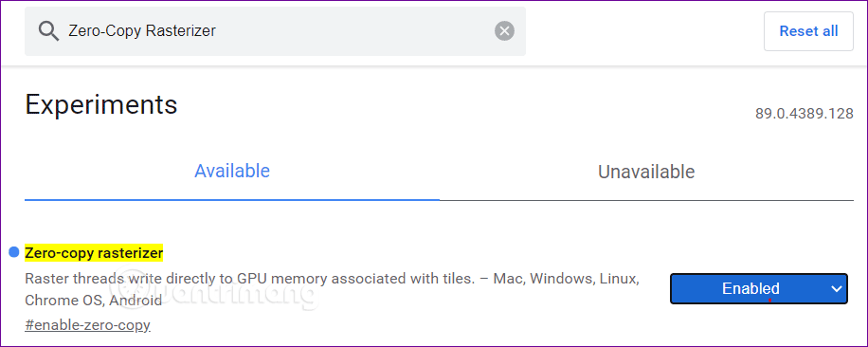This screenshot has width=868, height=347.
Task: Focus the search flags input field
Action: coord(275,31)
